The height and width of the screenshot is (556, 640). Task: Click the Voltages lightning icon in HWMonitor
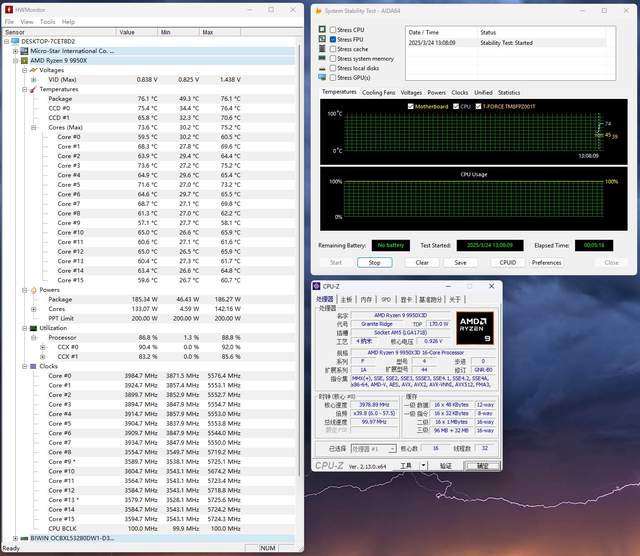point(33,70)
